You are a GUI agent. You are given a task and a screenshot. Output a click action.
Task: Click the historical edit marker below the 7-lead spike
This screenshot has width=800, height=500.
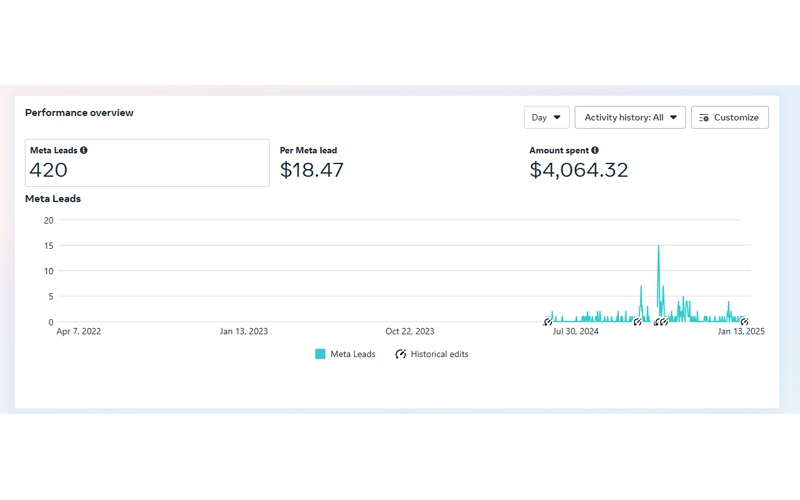pyautogui.click(x=637, y=322)
